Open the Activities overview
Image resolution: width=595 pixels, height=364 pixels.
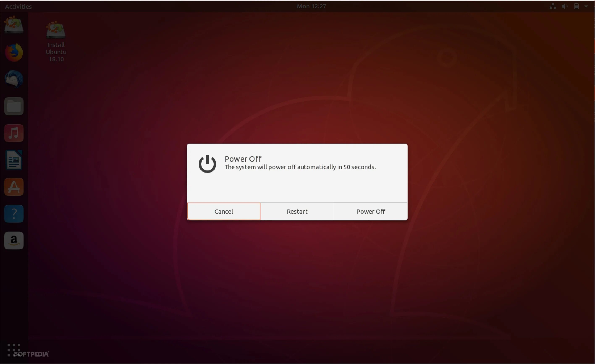18,7
